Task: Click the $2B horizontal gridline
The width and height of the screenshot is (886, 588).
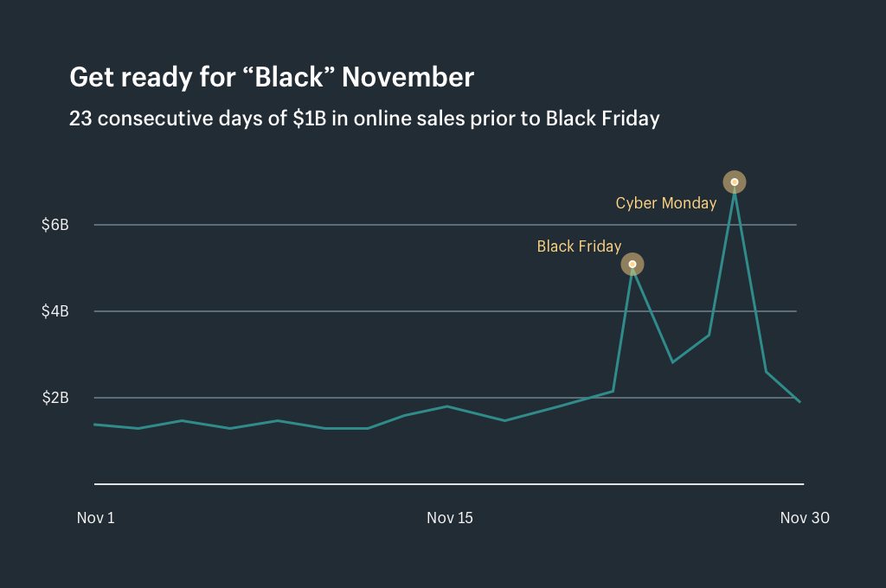Action: click(346, 398)
